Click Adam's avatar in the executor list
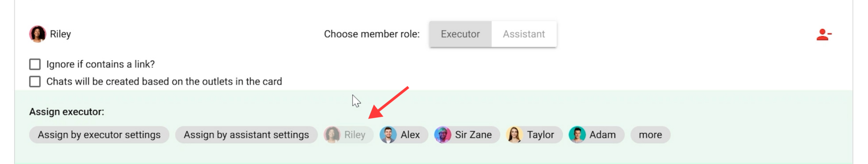The image size is (868, 164). coord(577,135)
